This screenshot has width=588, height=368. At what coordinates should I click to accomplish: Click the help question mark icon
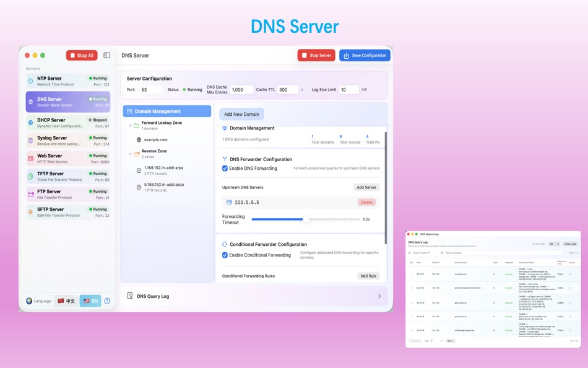pyautogui.click(x=106, y=300)
